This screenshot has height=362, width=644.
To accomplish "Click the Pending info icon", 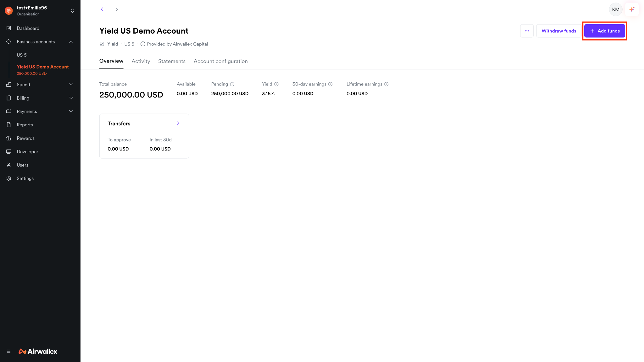I will click(x=232, y=84).
